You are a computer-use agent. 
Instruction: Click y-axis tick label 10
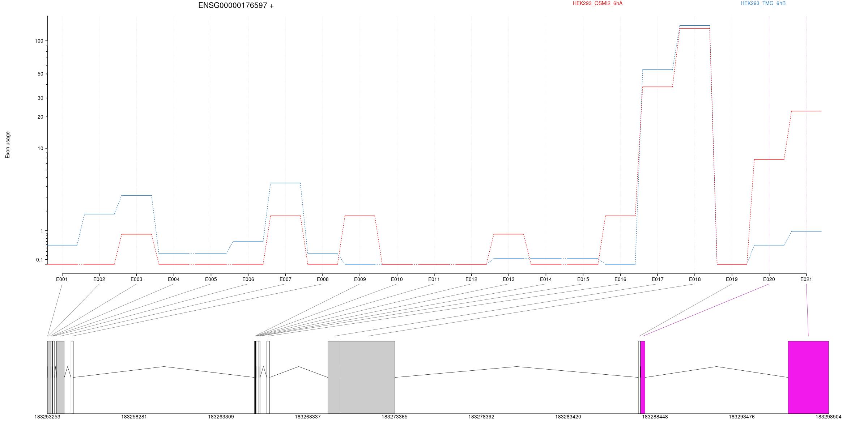(x=40, y=148)
